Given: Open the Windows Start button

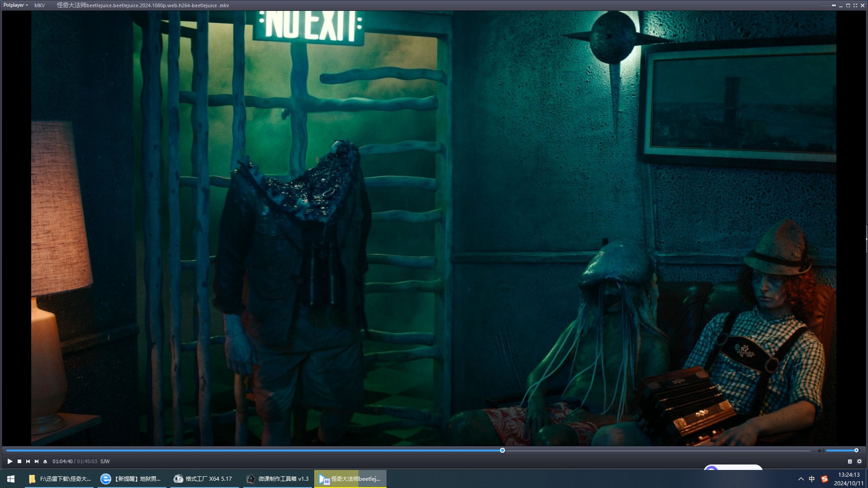Looking at the screenshot, I should 11,479.
